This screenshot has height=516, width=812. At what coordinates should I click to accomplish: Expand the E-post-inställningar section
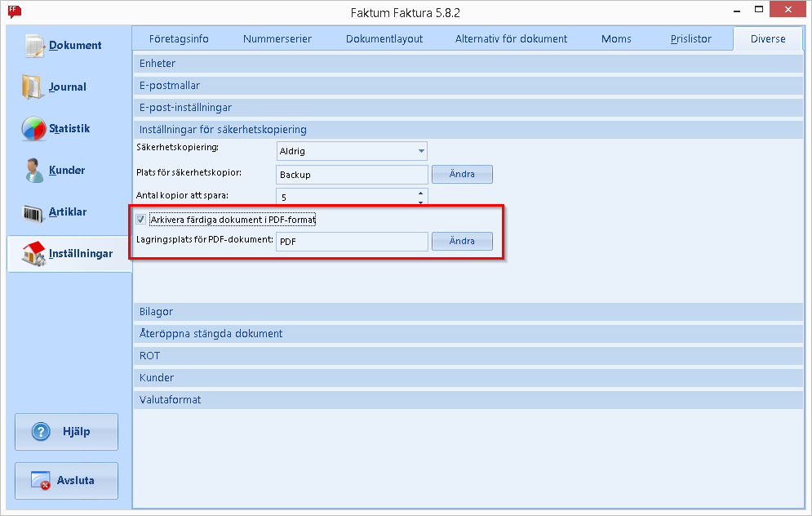[468, 107]
